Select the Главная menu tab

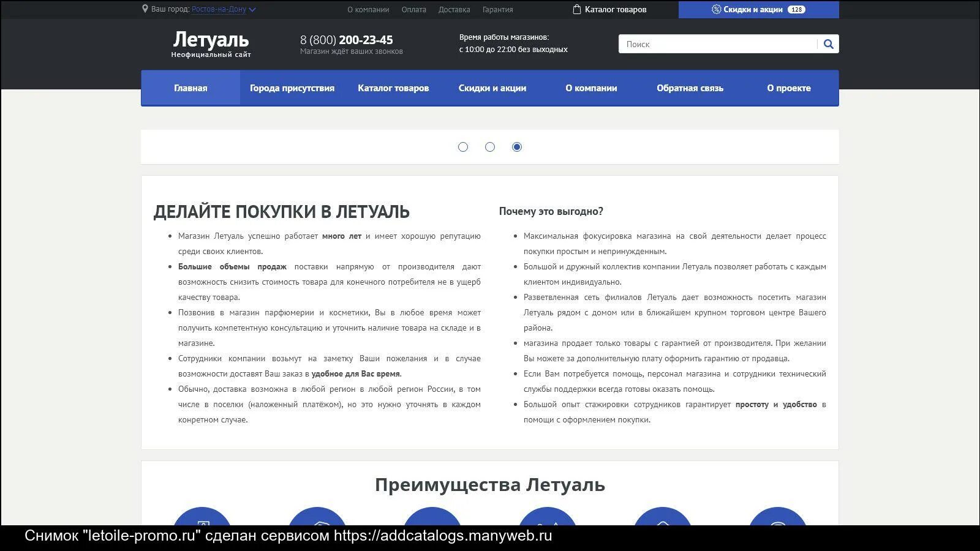click(190, 88)
